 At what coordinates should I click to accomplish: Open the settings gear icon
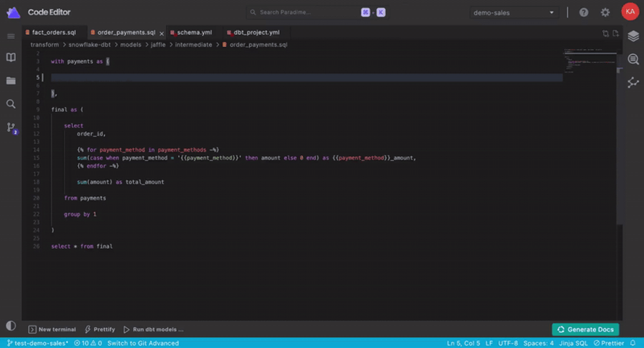605,13
